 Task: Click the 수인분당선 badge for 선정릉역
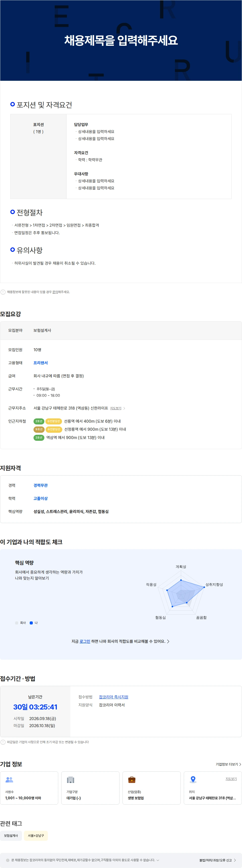coord(54,429)
